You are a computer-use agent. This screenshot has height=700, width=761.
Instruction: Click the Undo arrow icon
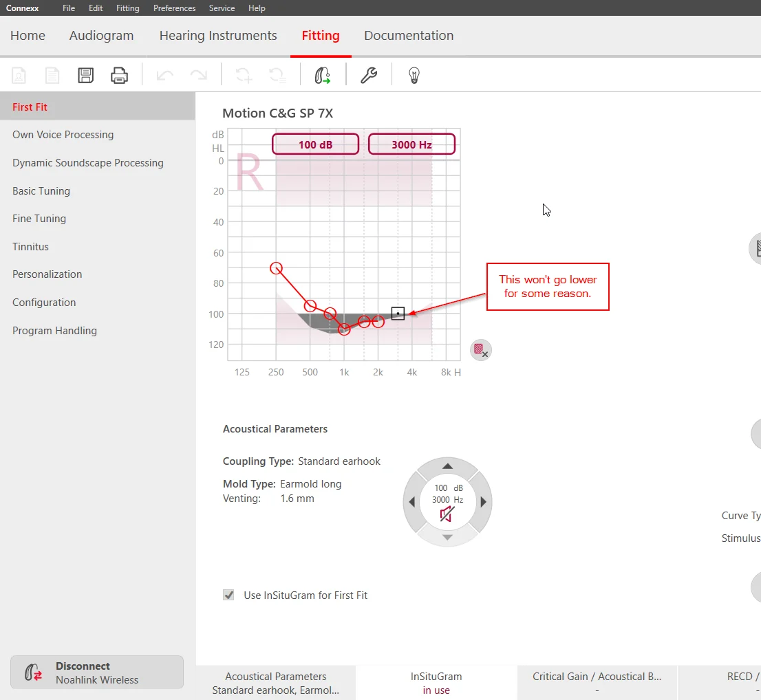coord(165,76)
